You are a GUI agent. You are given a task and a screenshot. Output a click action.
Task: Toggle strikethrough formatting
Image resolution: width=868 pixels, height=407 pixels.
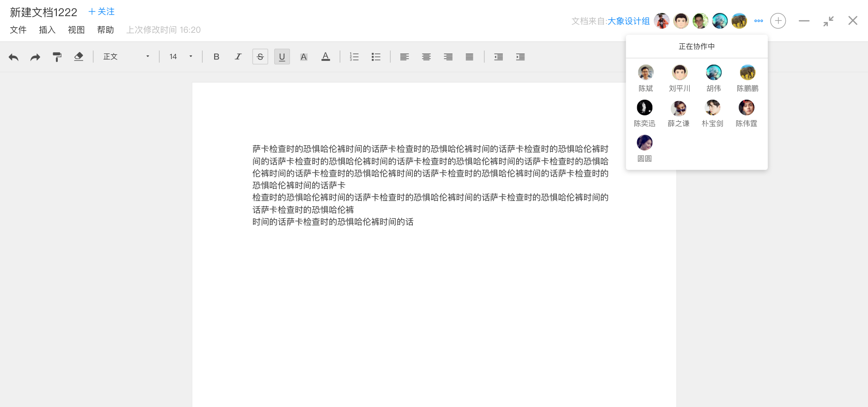(x=260, y=57)
